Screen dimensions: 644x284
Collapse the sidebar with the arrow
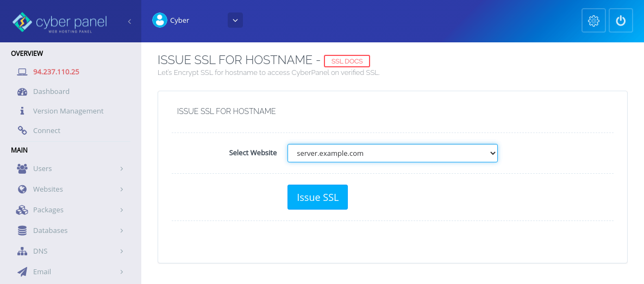tap(129, 22)
